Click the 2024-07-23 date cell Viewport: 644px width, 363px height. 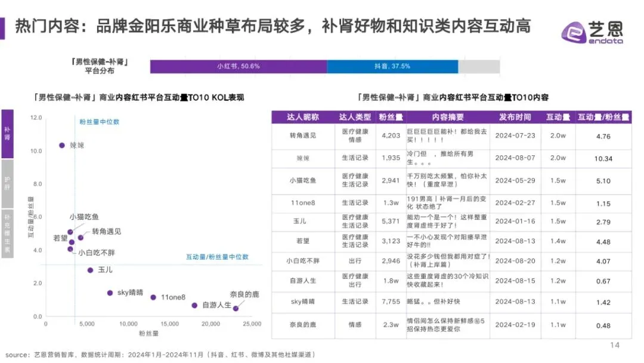(x=515, y=136)
